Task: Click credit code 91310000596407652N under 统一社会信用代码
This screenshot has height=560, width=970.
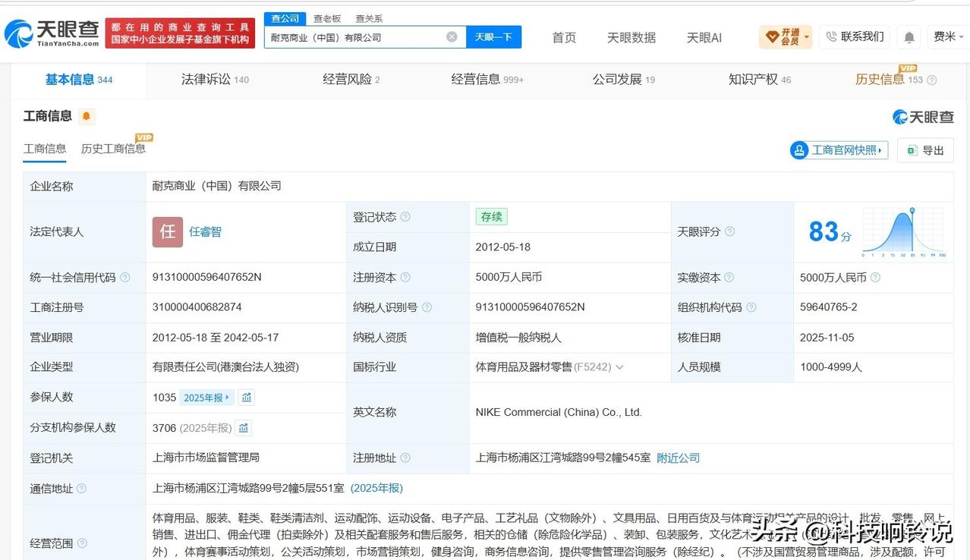Action: pyautogui.click(x=207, y=278)
